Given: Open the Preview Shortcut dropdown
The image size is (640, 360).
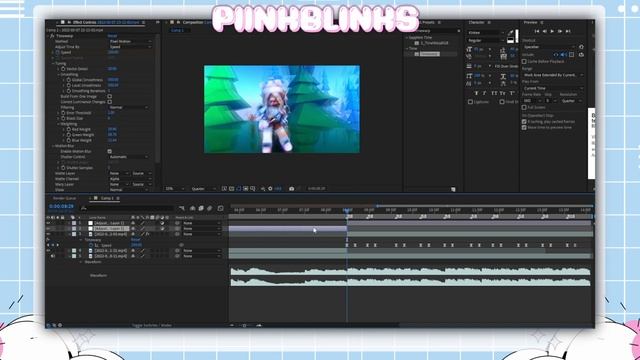Looking at the screenshot, I should click(x=549, y=47).
